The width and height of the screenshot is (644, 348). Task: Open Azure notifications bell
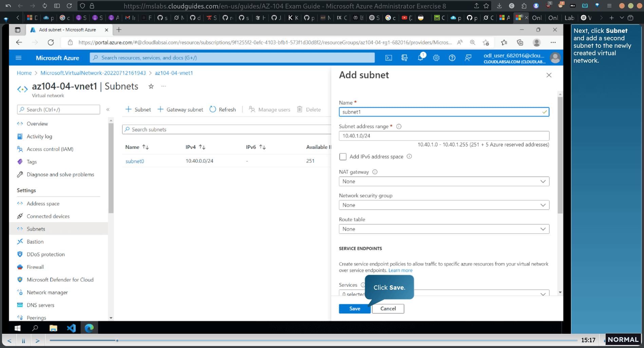(420, 58)
